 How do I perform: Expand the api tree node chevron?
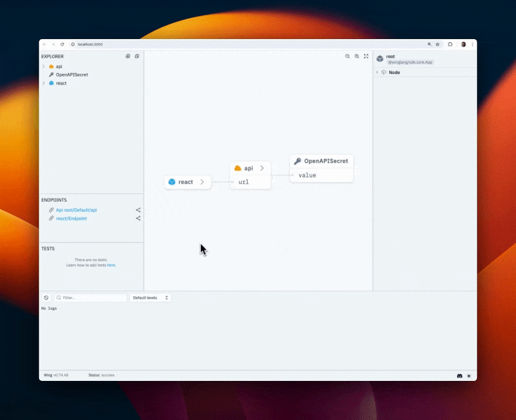[43, 66]
